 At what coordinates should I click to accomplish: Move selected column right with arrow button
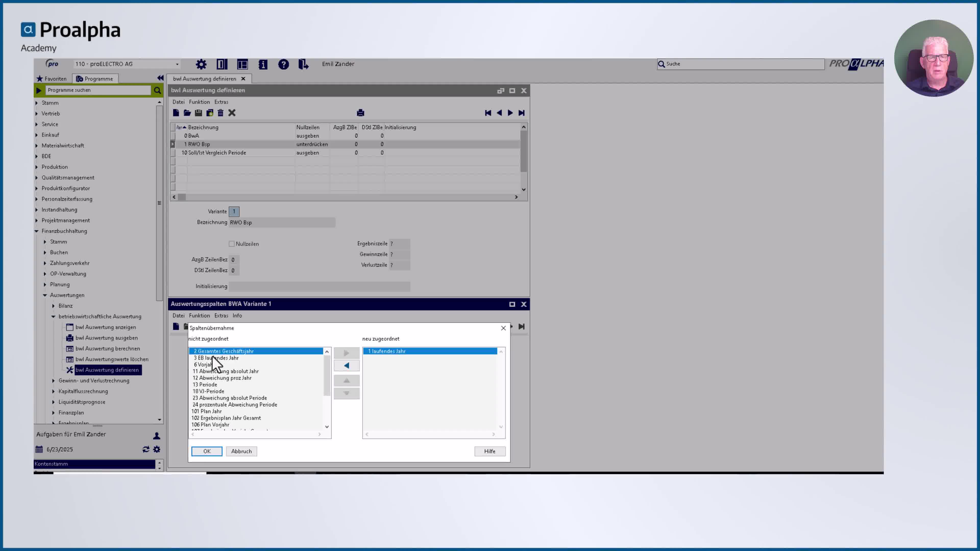coord(347,353)
